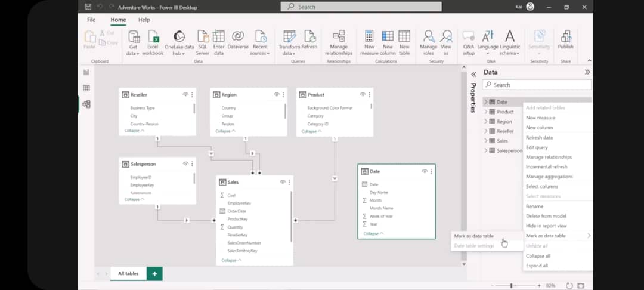Collapse the Product table card
644x290 pixels.
312,131
